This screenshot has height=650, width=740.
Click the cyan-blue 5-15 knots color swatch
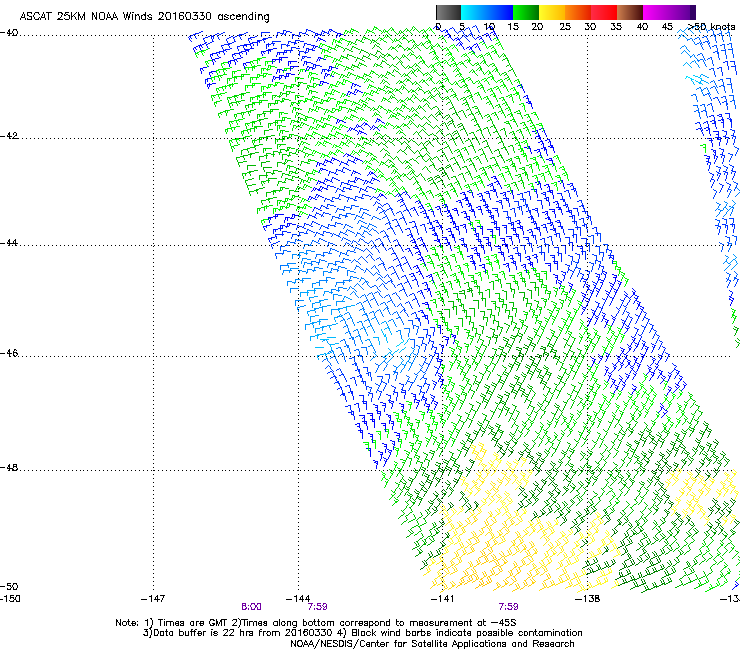click(x=487, y=12)
